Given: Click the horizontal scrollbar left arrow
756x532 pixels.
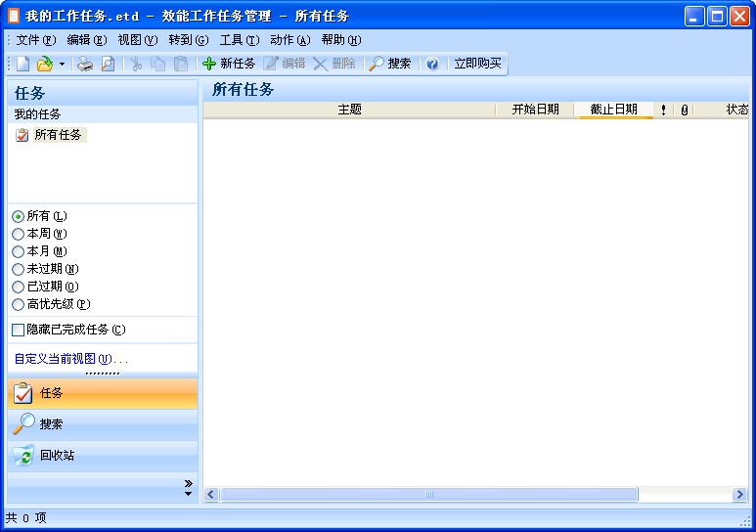Looking at the screenshot, I should tap(210, 495).
